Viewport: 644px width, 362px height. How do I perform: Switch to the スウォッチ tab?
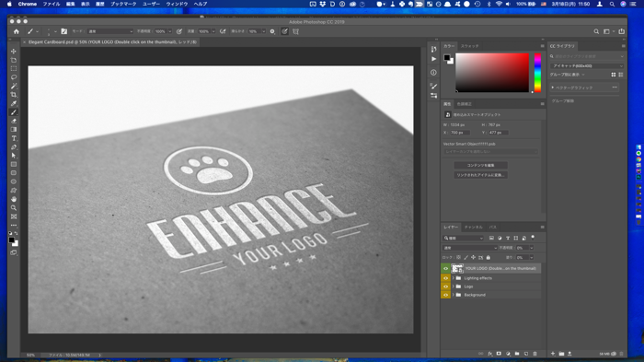point(469,46)
